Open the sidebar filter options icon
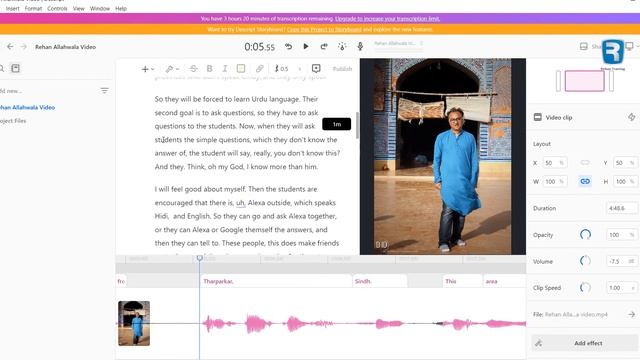This screenshot has width=640, height=360. tap(104, 91)
